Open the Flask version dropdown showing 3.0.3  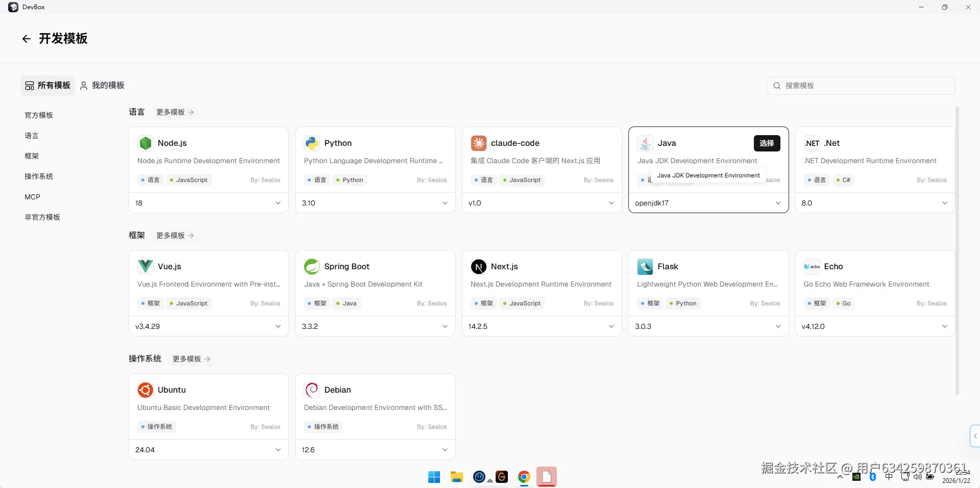(x=708, y=326)
